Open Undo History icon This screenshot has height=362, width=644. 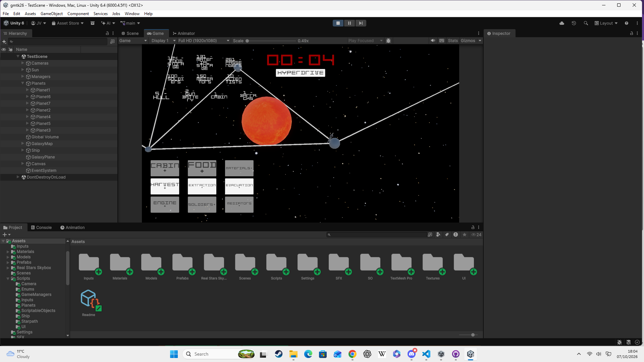coord(574,23)
